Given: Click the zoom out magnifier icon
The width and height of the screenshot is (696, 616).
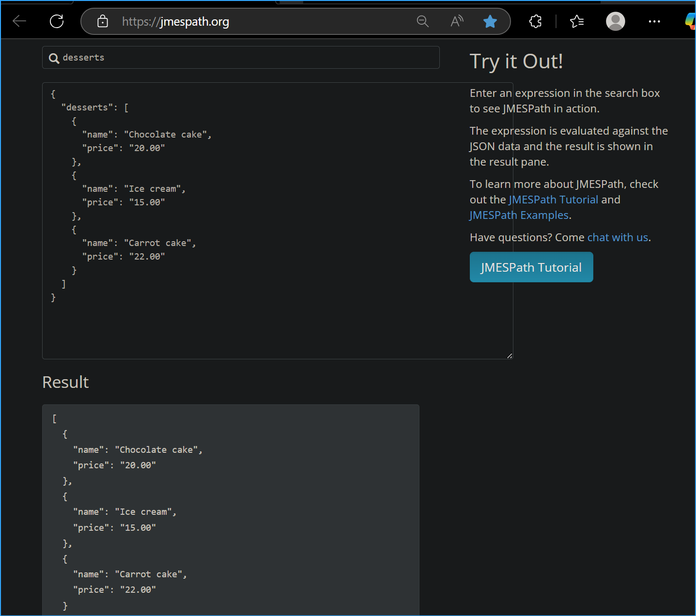Looking at the screenshot, I should [422, 21].
